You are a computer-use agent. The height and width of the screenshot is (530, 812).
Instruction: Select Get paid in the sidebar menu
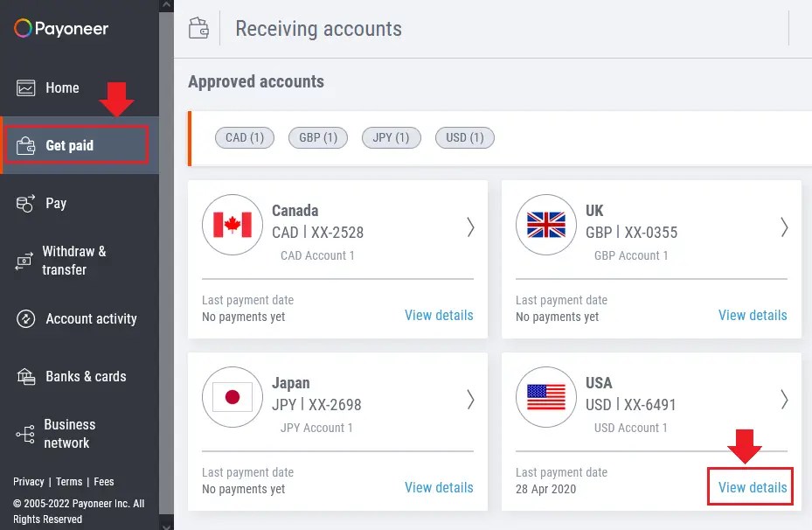pos(70,145)
